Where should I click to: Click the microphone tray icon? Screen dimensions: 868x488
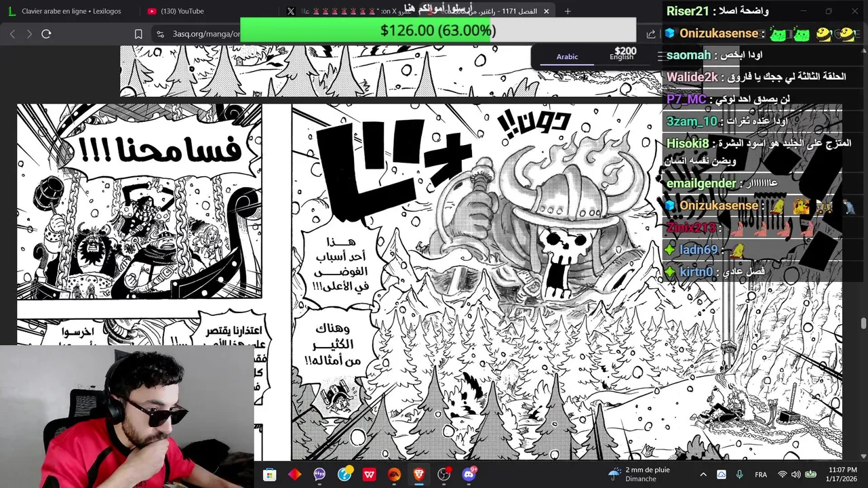tap(739, 474)
